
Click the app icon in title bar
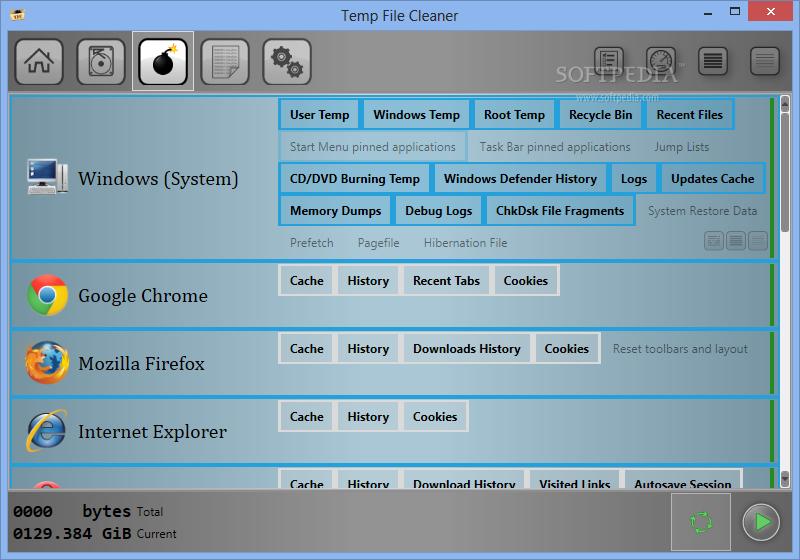[x=18, y=15]
